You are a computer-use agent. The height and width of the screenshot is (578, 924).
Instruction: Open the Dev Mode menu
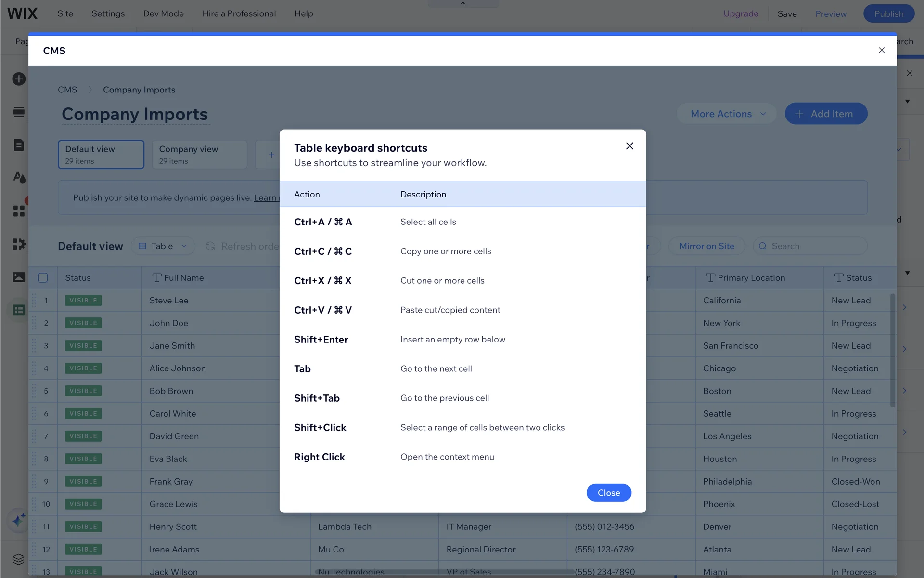pos(163,13)
